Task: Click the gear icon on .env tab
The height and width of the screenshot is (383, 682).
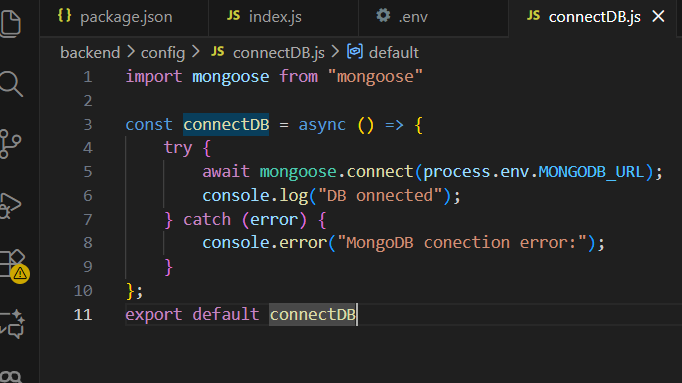Action: tap(383, 16)
